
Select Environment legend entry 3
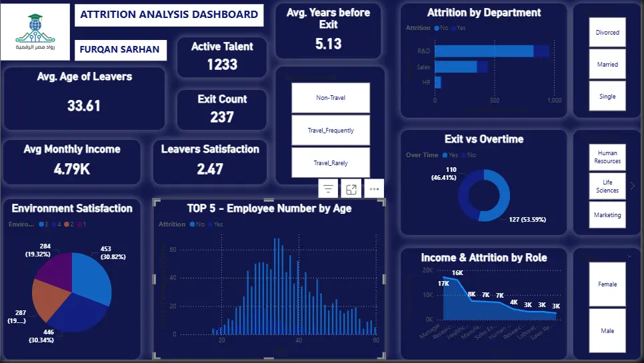pyautogui.click(x=43, y=224)
